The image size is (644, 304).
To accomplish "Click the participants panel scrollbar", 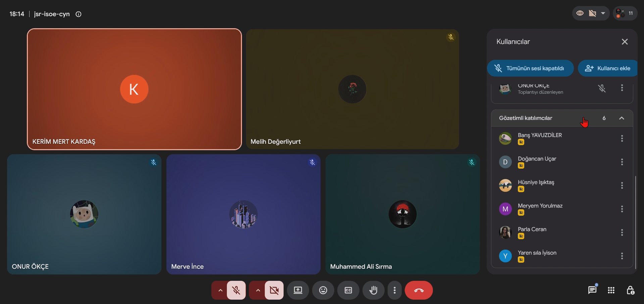I will tap(636, 222).
